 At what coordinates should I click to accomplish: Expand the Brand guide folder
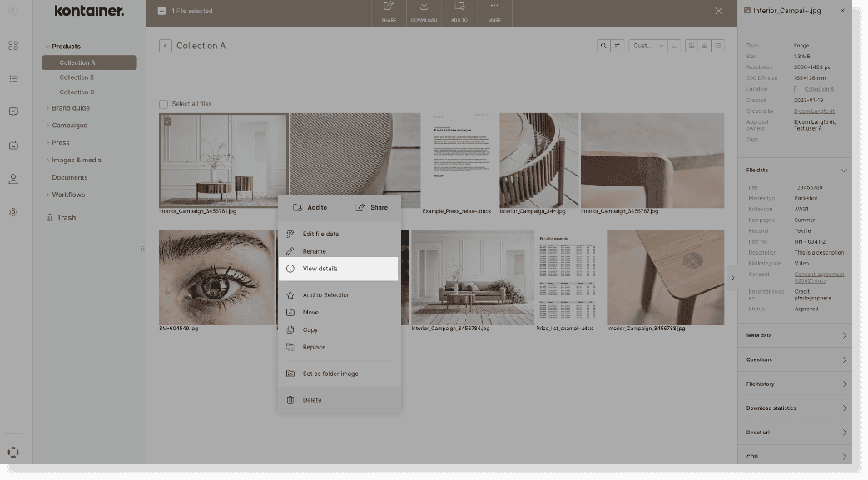point(71,108)
